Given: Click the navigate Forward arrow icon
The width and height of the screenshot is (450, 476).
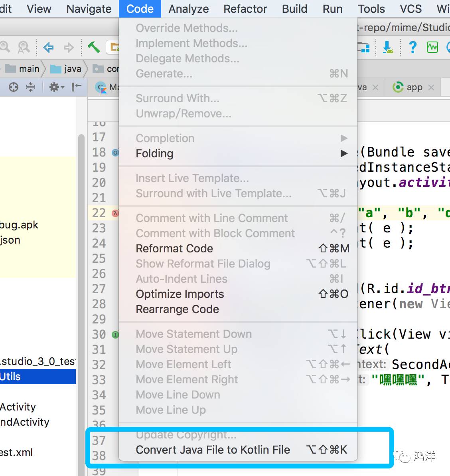Looking at the screenshot, I should pyautogui.click(x=69, y=47).
